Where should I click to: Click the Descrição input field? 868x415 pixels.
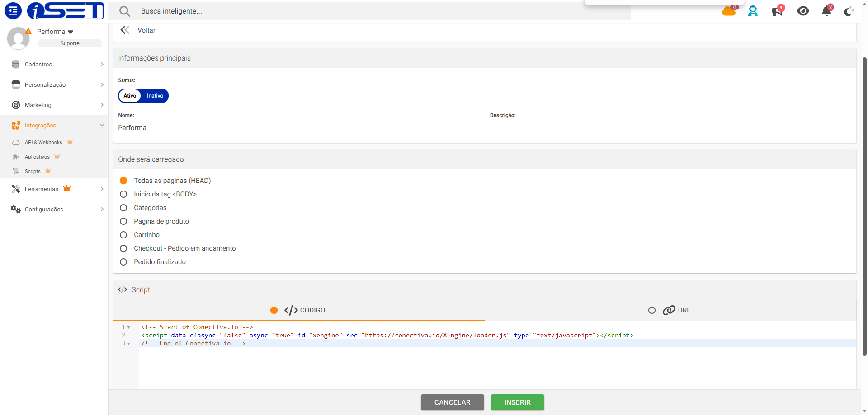(x=670, y=129)
